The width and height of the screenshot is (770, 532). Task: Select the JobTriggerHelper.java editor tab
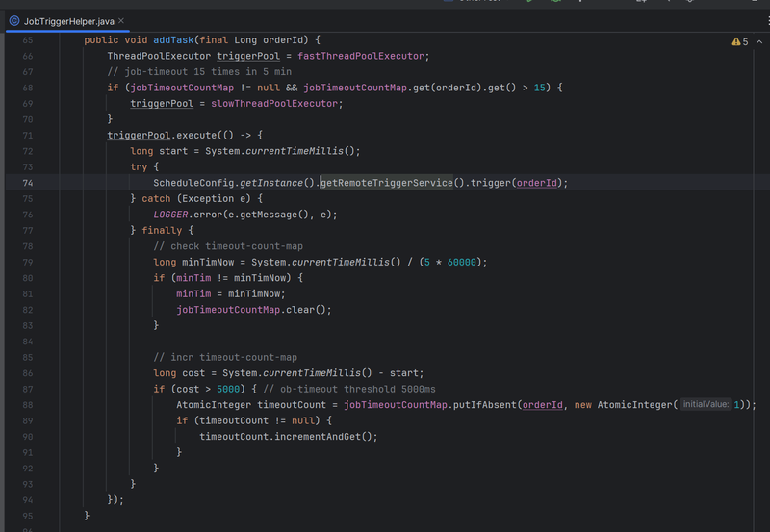point(67,21)
